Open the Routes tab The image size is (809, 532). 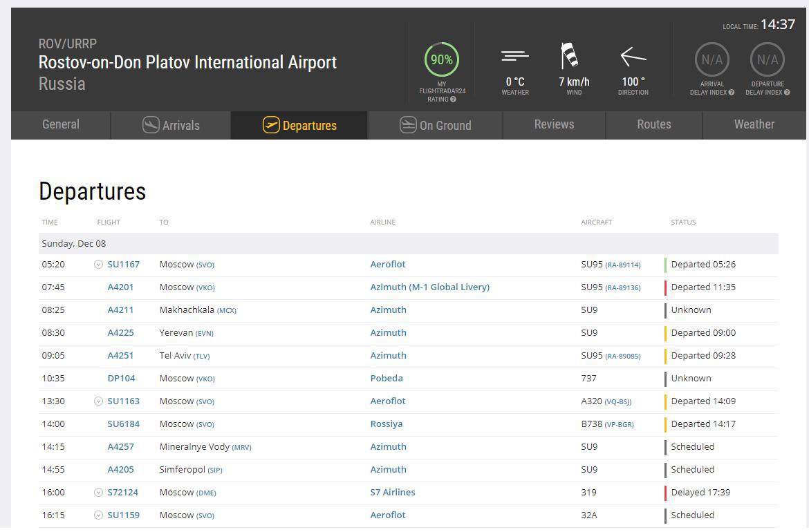pos(653,125)
